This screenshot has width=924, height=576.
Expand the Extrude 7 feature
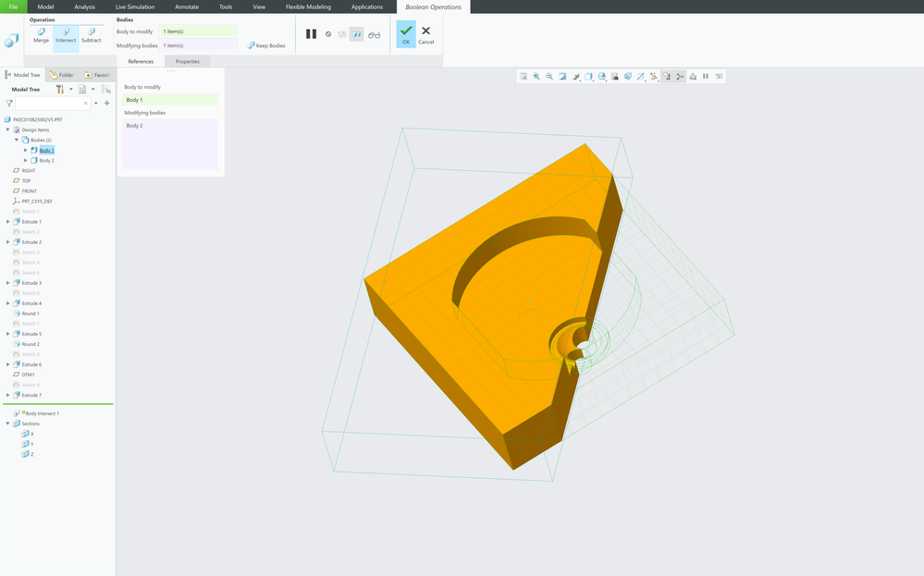tap(7, 395)
